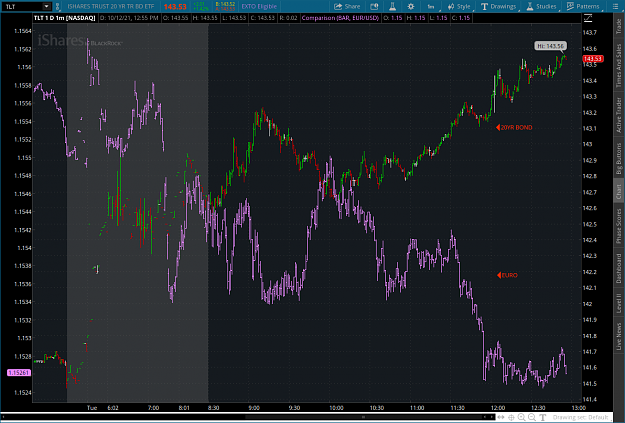
Task: Click the scrollbar left arrow at the bottom
Action: point(3,417)
